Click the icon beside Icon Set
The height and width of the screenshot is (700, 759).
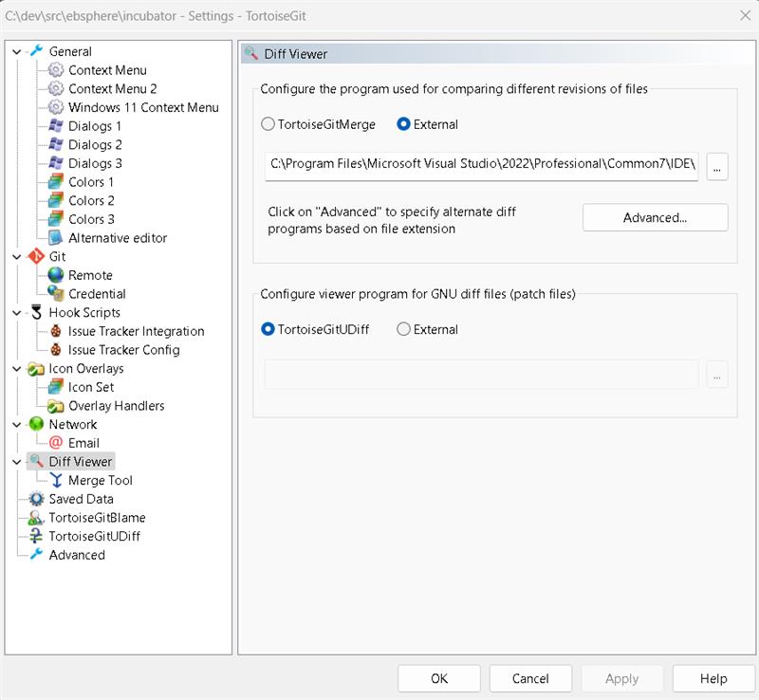56,387
